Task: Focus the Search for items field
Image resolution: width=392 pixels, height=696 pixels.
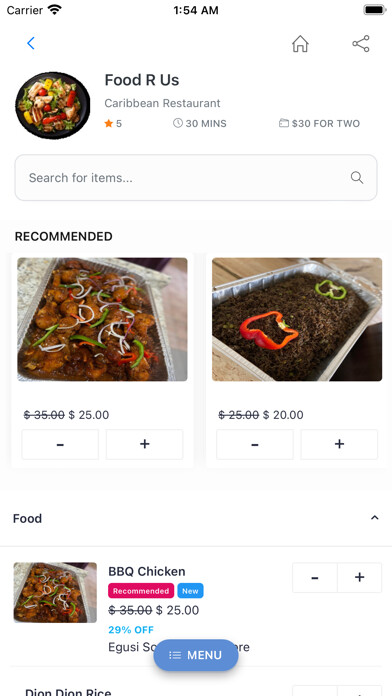Action: pos(196,178)
